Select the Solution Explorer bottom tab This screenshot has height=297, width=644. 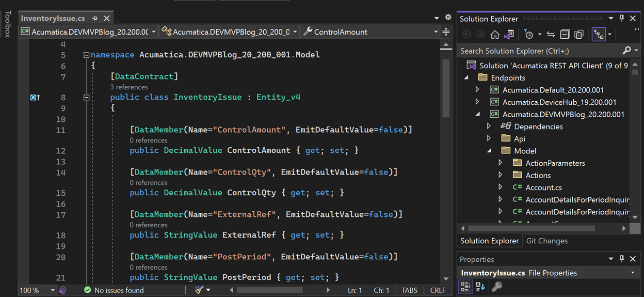click(489, 241)
